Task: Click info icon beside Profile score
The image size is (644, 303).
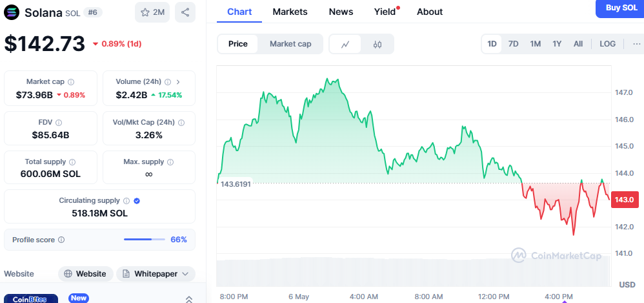Action: pyautogui.click(x=61, y=240)
